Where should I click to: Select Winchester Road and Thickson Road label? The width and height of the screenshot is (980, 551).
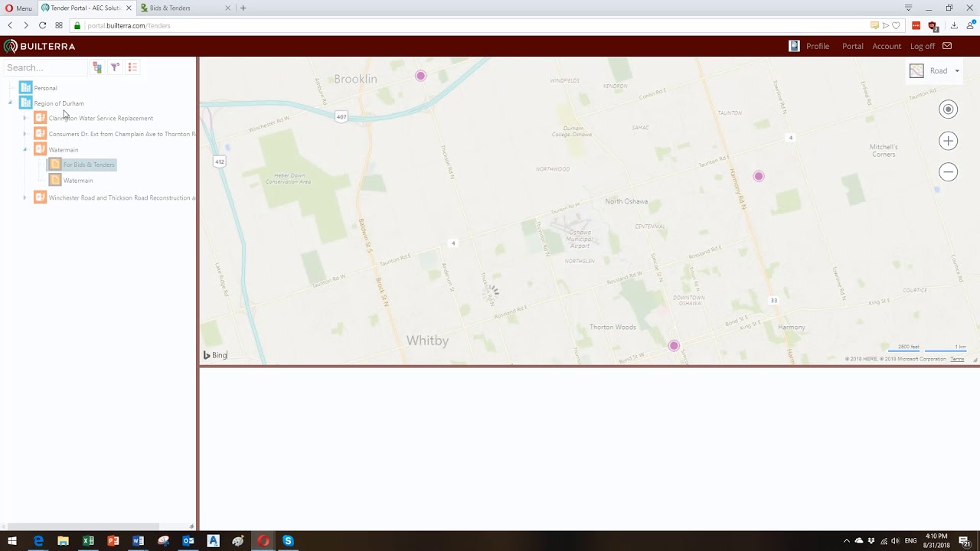pos(122,197)
